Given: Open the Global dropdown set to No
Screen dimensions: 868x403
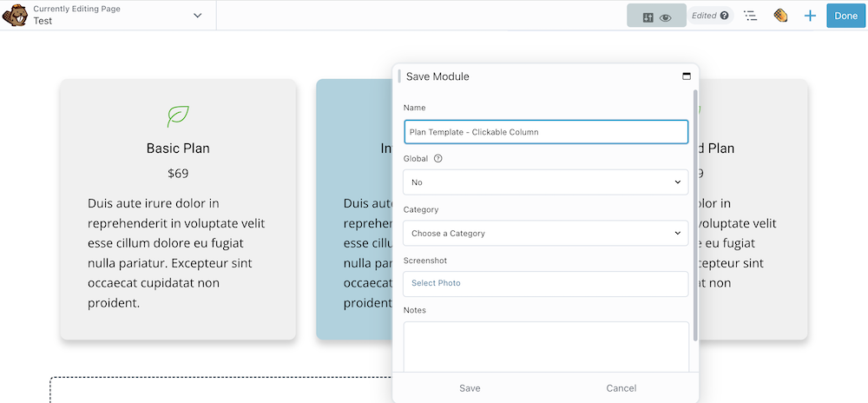Looking at the screenshot, I should click(x=546, y=182).
